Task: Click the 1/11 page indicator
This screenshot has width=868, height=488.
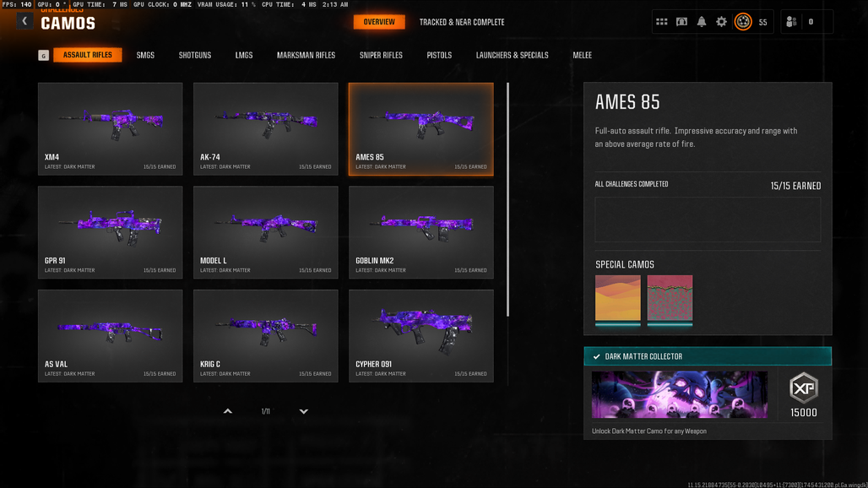Action: click(266, 412)
